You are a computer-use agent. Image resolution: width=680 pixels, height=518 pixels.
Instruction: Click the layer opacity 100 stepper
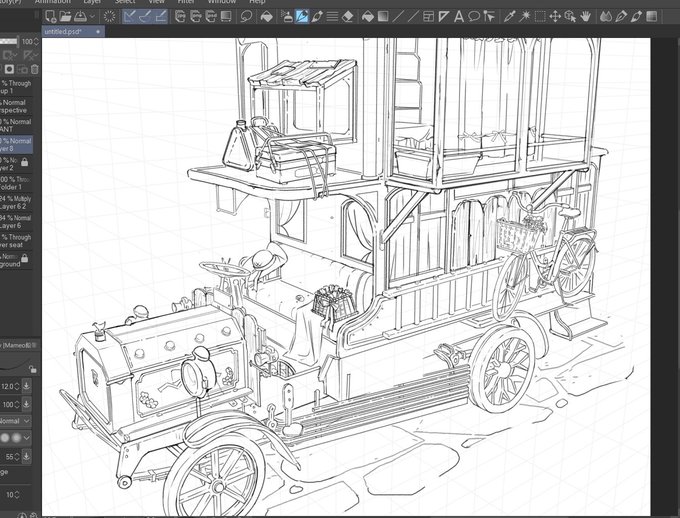(x=36, y=42)
